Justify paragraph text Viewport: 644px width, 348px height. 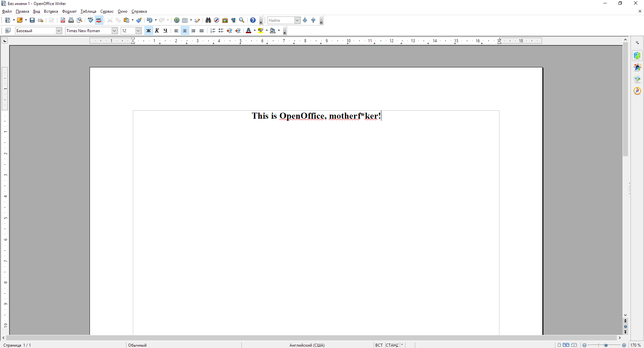[x=202, y=31]
